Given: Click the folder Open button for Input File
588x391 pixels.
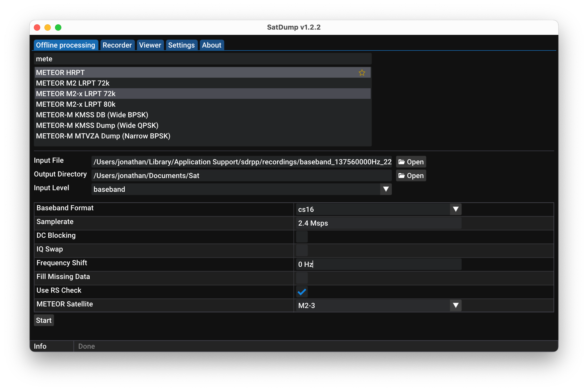Looking at the screenshot, I should tap(411, 162).
